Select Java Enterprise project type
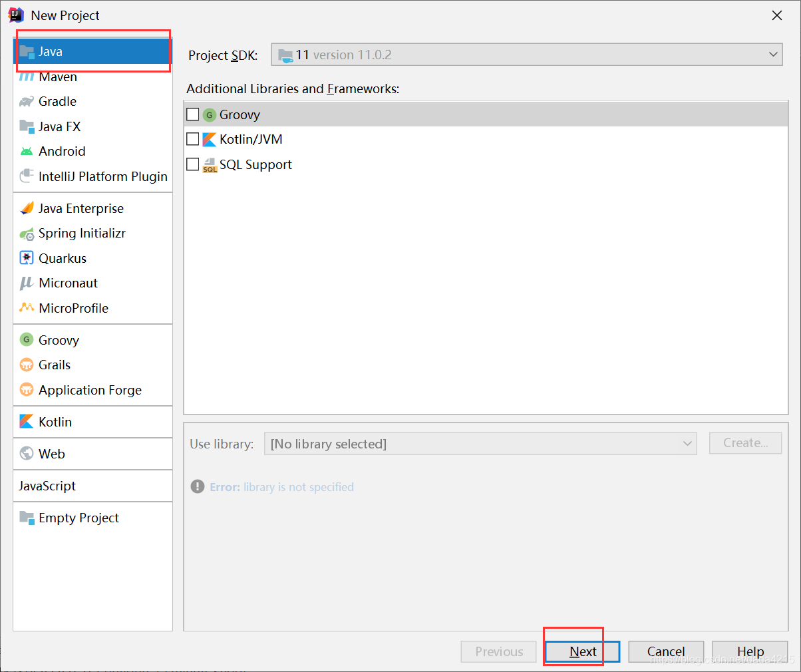Screen dimensions: 801x672 coord(92,208)
